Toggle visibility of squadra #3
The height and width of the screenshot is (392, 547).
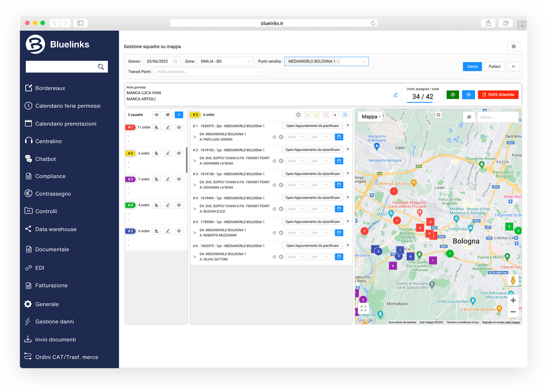coord(179,179)
